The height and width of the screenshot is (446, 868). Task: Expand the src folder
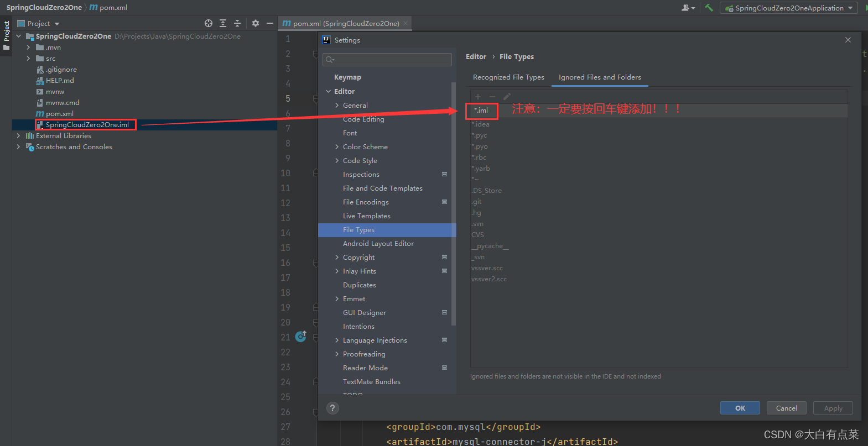point(28,59)
